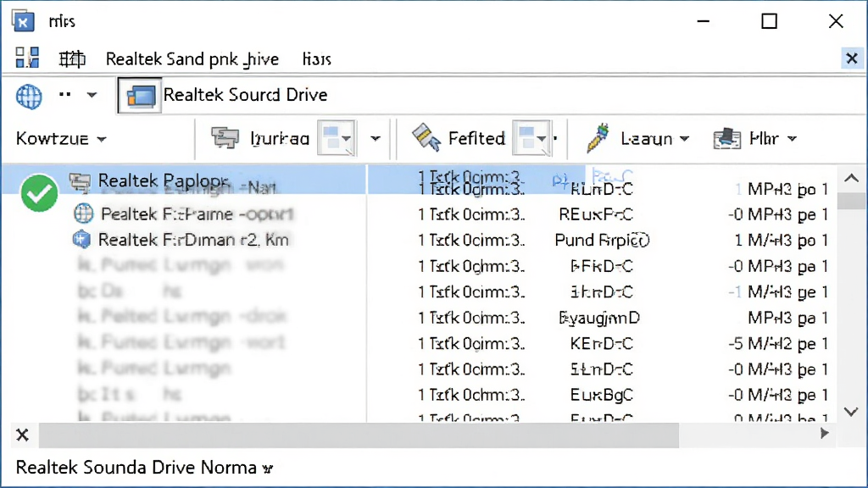The image size is (868, 488).
Task: Click the FFkDːC cell
Action: pyautogui.click(x=601, y=266)
